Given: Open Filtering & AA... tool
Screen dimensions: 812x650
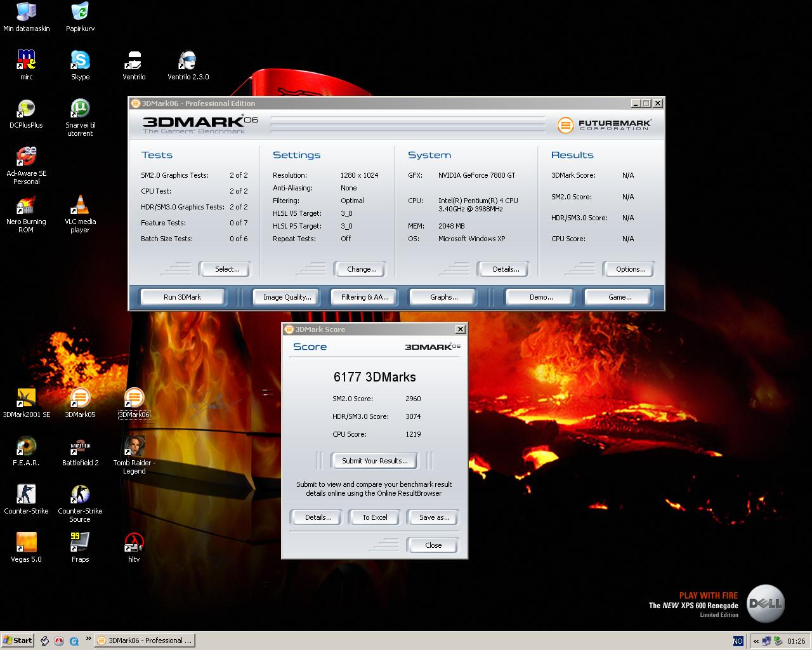Looking at the screenshot, I should 365,297.
